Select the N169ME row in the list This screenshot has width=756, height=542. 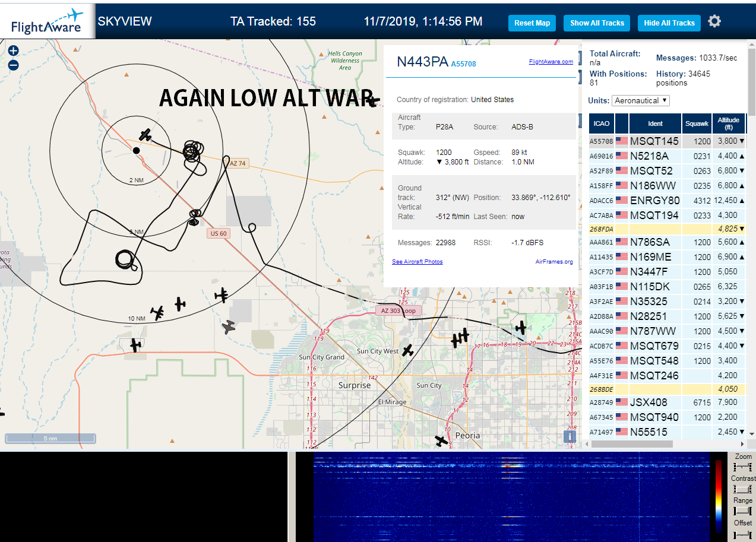[668, 257]
